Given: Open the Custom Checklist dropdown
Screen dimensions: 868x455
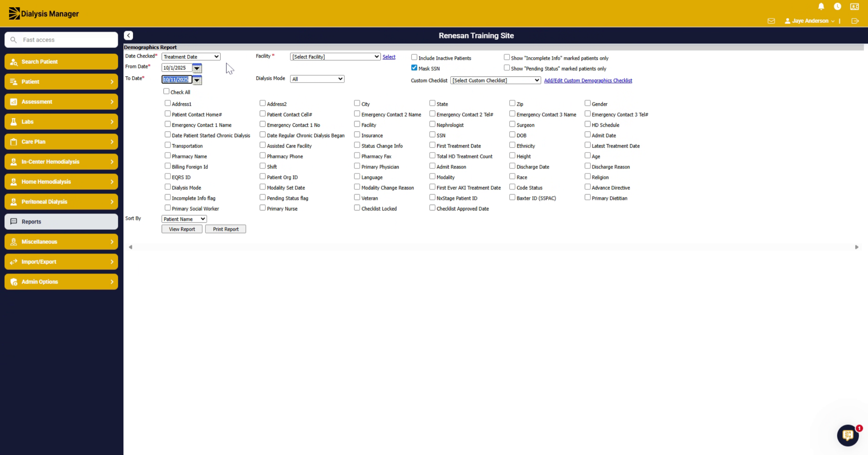Looking at the screenshot, I should 495,80.
